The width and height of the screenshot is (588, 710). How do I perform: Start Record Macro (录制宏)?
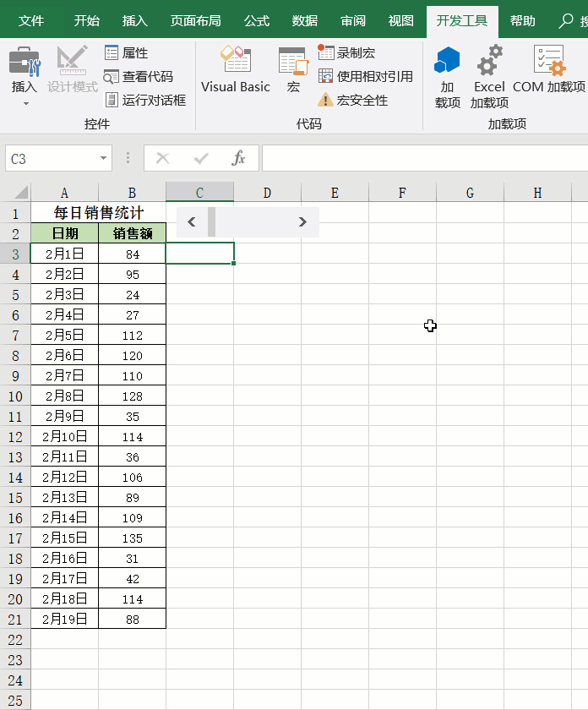(x=346, y=53)
